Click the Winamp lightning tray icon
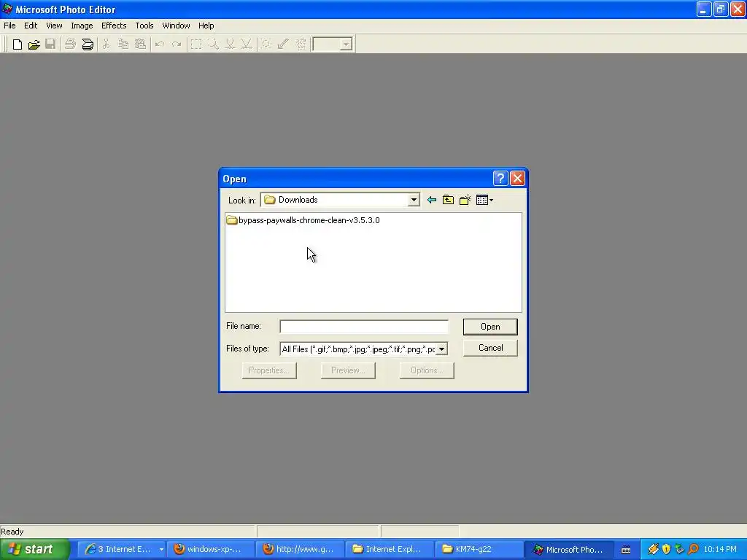 (x=653, y=550)
